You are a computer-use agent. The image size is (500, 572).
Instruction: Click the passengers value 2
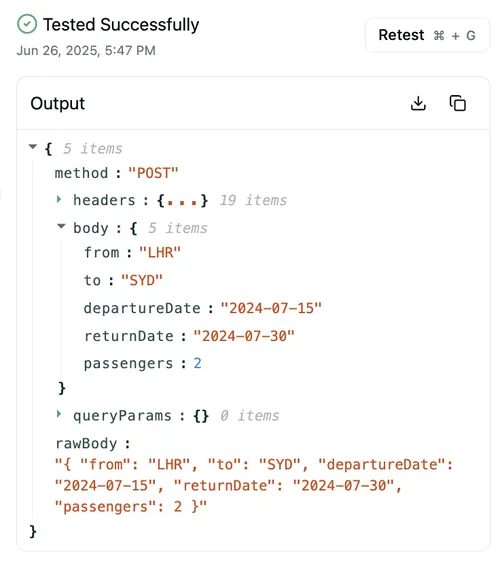click(x=197, y=363)
